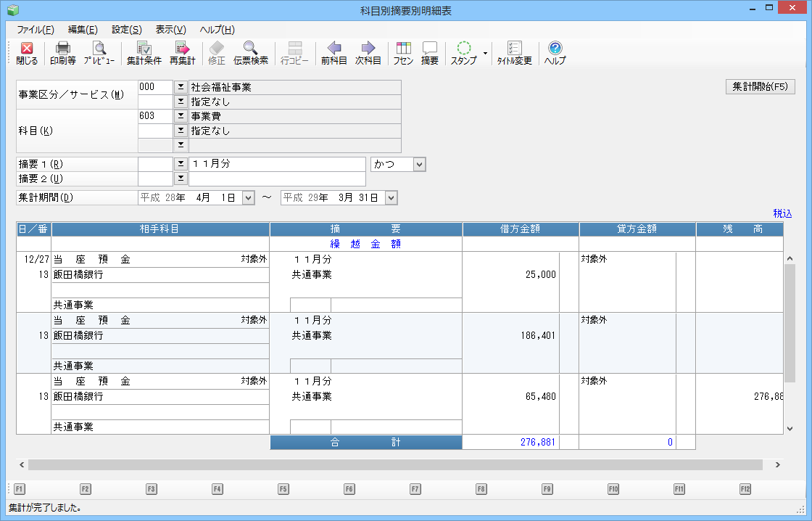This screenshot has height=521, width=812.
Task: Click the 摘要1 text field containing １１月分
Action: pyautogui.click(x=277, y=165)
